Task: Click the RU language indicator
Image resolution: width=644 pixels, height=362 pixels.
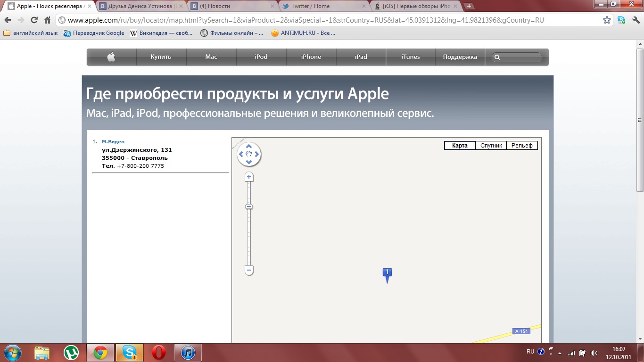Action: tap(530, 352)
